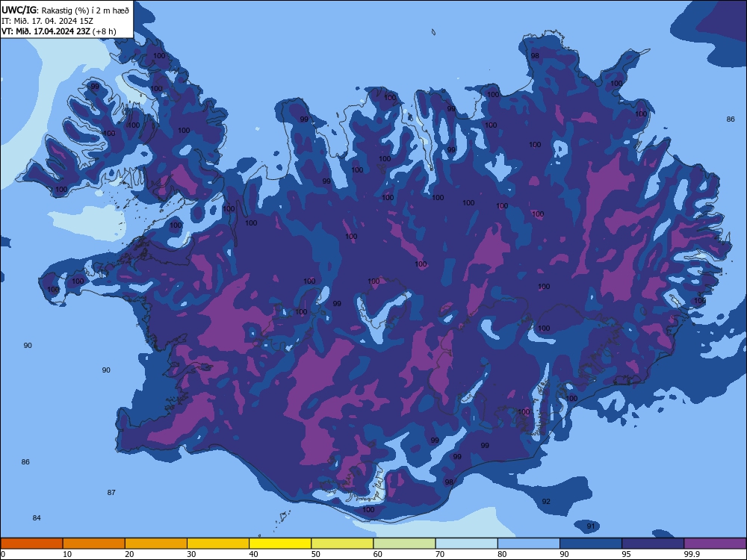747x560 pixels.
Task: Click the light blue 80–90 legend swatch
Action: (529, 544)
